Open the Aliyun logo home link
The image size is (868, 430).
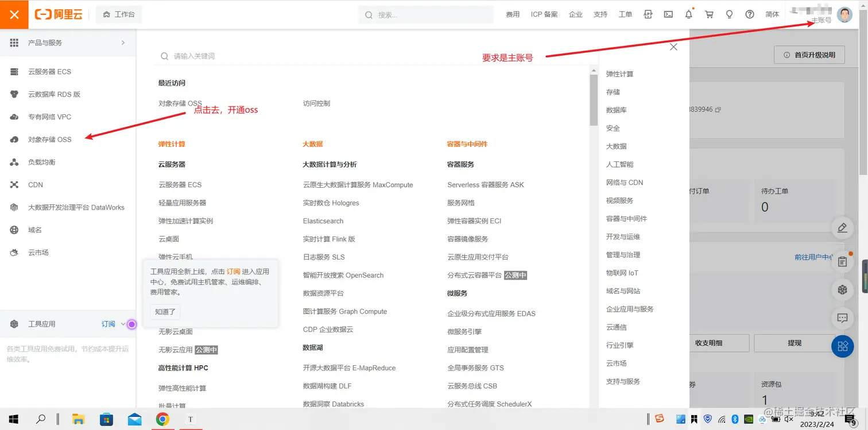[59, 14]
